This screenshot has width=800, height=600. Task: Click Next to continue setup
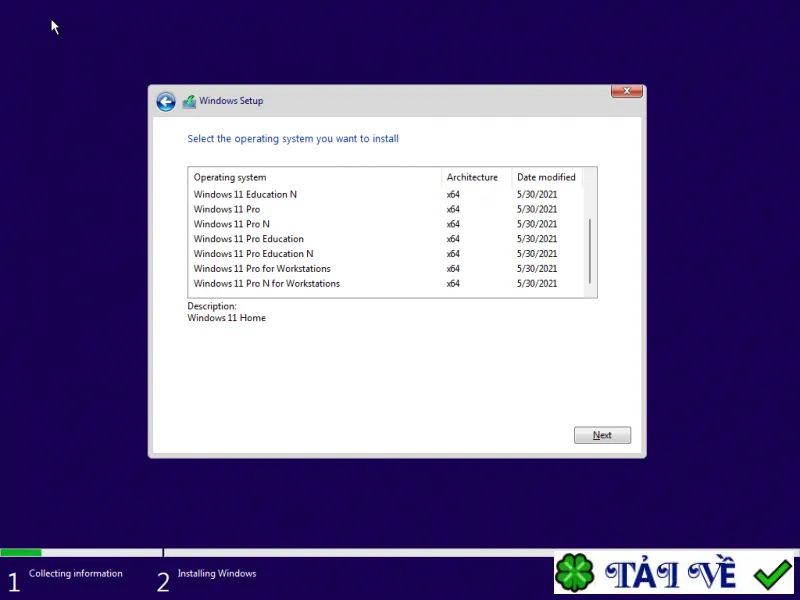602,435
